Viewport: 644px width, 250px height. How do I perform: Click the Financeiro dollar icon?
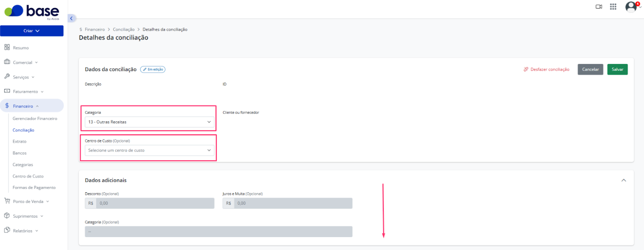tap(7, 106)
